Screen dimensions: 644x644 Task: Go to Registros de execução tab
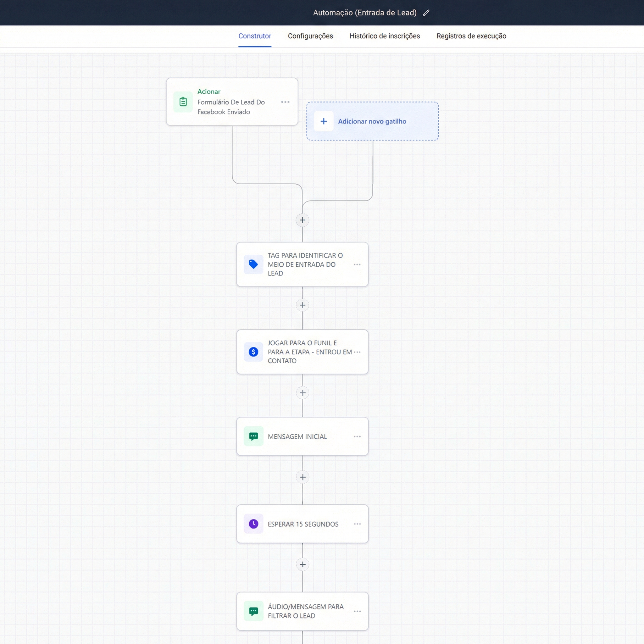coord(471,36)
